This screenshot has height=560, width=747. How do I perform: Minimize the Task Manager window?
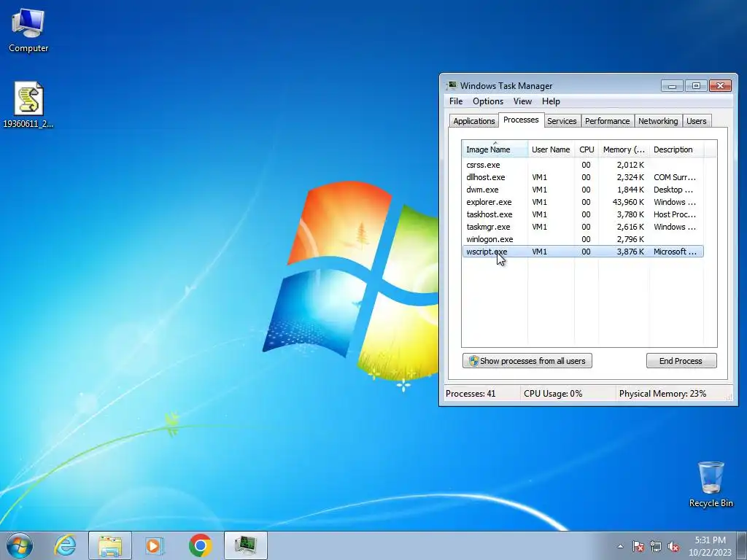(x=672, y=86)
